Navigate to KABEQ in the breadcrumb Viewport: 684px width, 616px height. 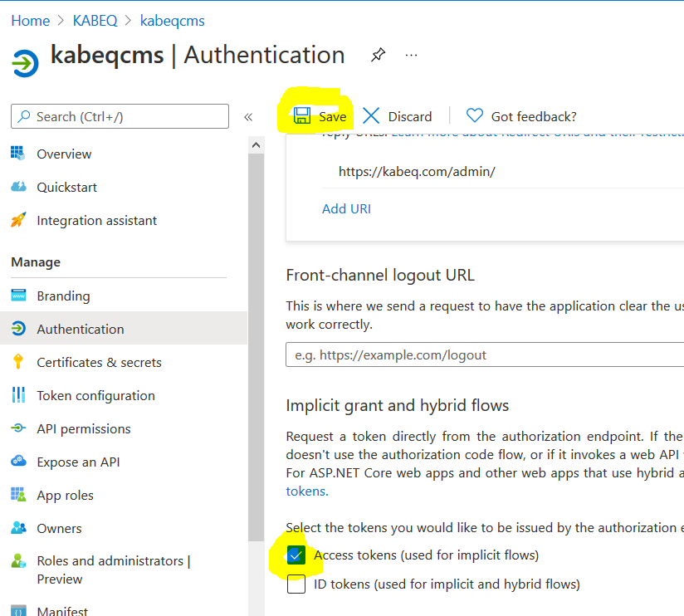click(x=95, y=21)
